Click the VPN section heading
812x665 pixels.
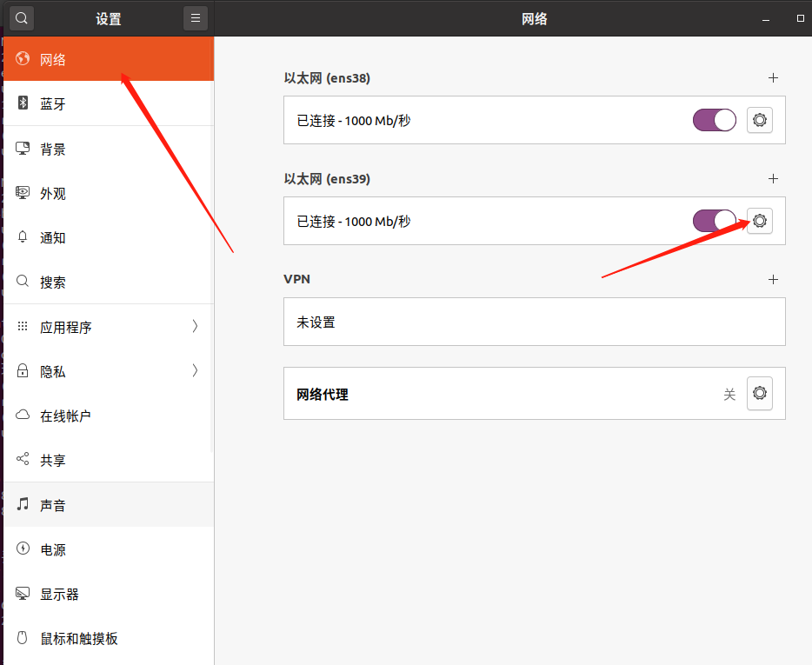[297, 279]
